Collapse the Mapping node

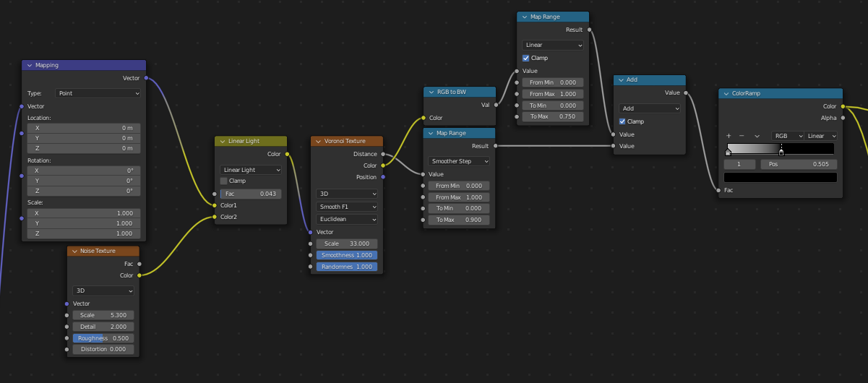(x=30, y=65)
